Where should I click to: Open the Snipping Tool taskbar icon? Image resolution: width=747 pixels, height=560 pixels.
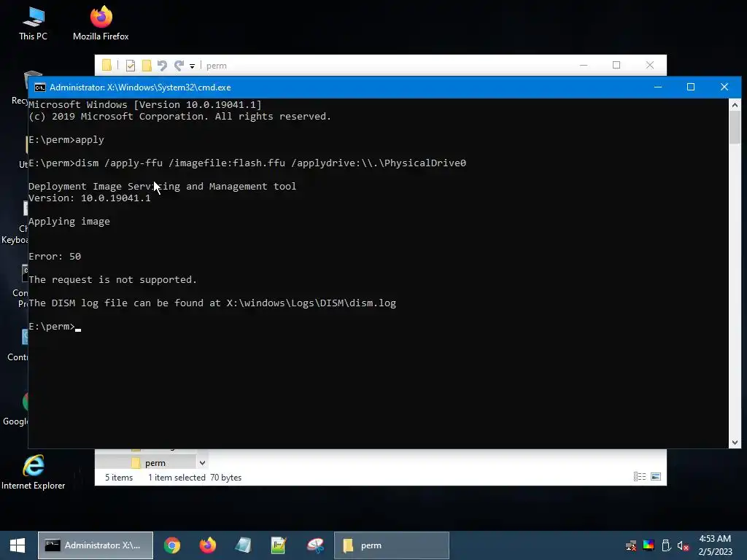[x=315, y=545]
